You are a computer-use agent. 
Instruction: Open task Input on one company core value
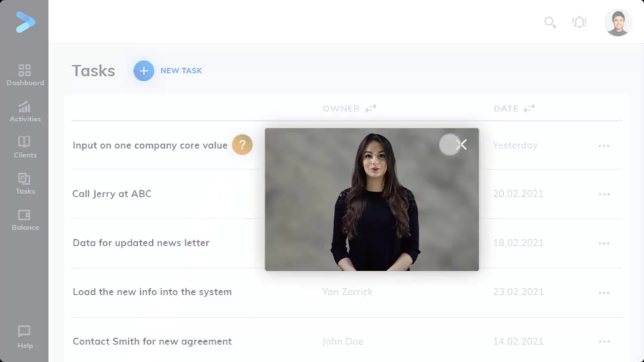point(150,145)
